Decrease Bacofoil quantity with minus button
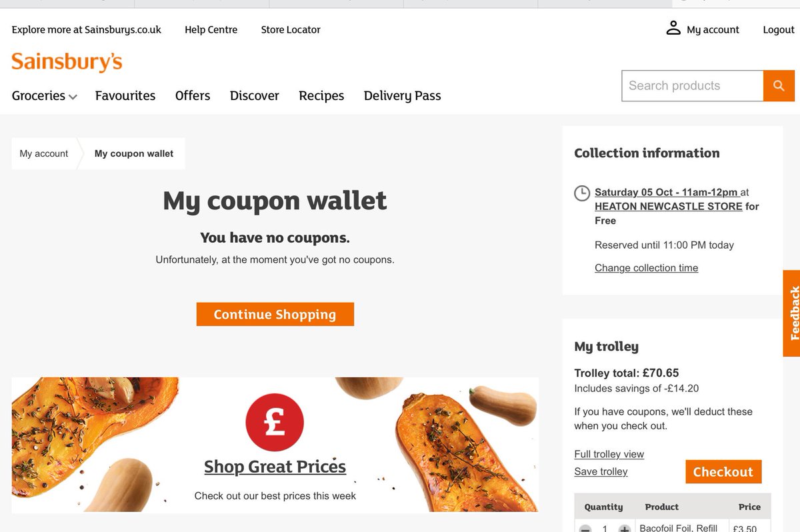Image resolution: width=800 pixels, height=532 pixels. [x=585, y=529]
